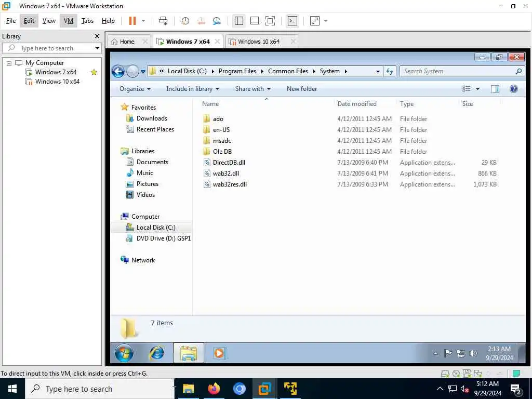The height and width of the screenshot is (399, 532).
Task: Select Windows 10 x64 in library tree
Action: 57,82
